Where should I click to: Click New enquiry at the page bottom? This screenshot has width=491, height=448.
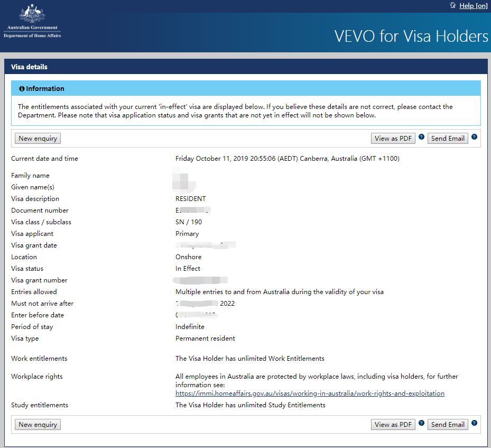[37, 424]
